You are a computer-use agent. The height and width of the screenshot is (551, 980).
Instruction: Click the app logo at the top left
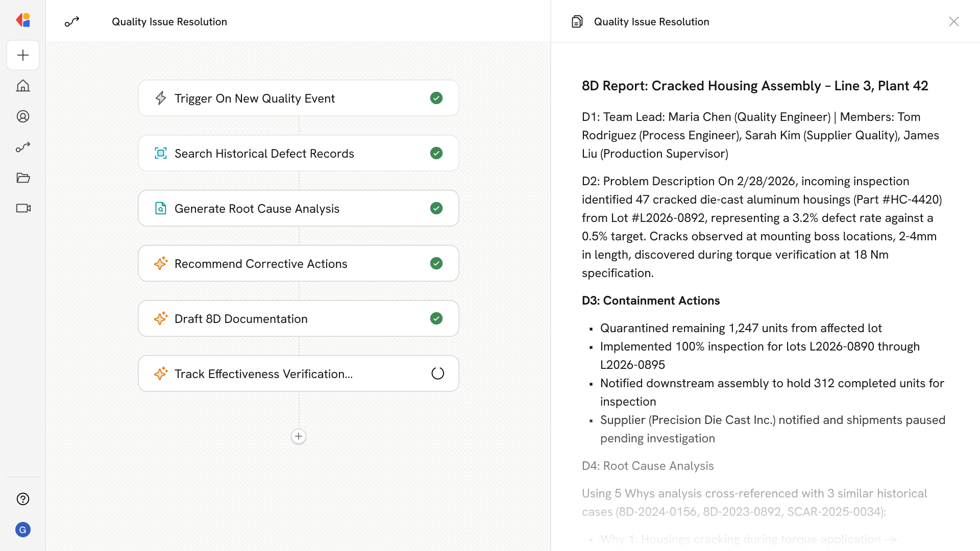pyautogui.click(x=23, y=20)
